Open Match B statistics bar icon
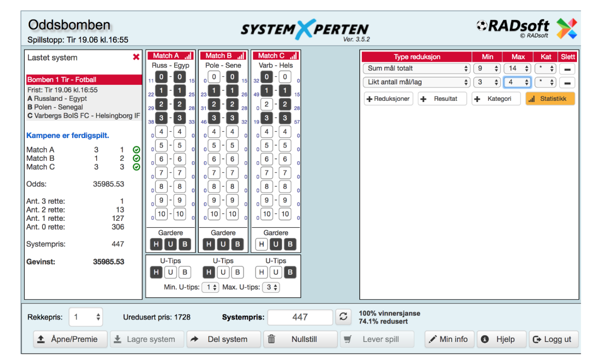 (x=241, y=56)
